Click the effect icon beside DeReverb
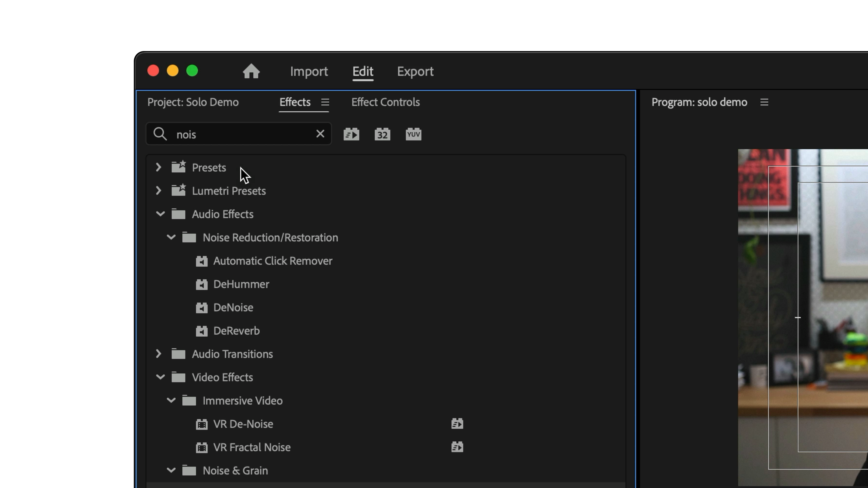Screen dimensions: 868x488 coord(202,331)
